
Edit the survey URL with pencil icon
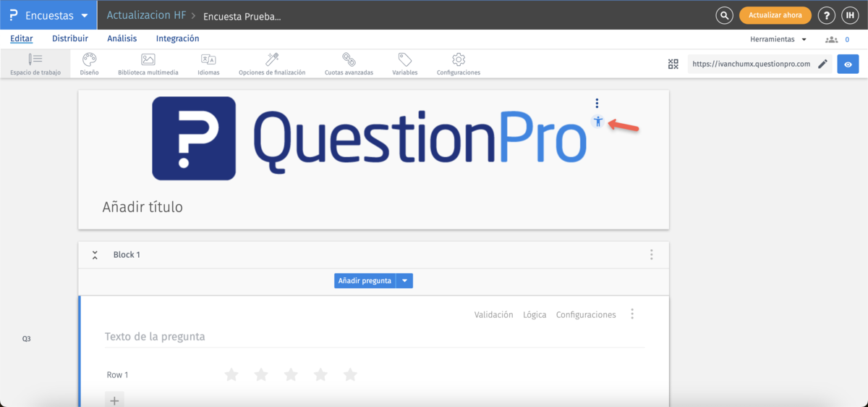click(822, 64)
